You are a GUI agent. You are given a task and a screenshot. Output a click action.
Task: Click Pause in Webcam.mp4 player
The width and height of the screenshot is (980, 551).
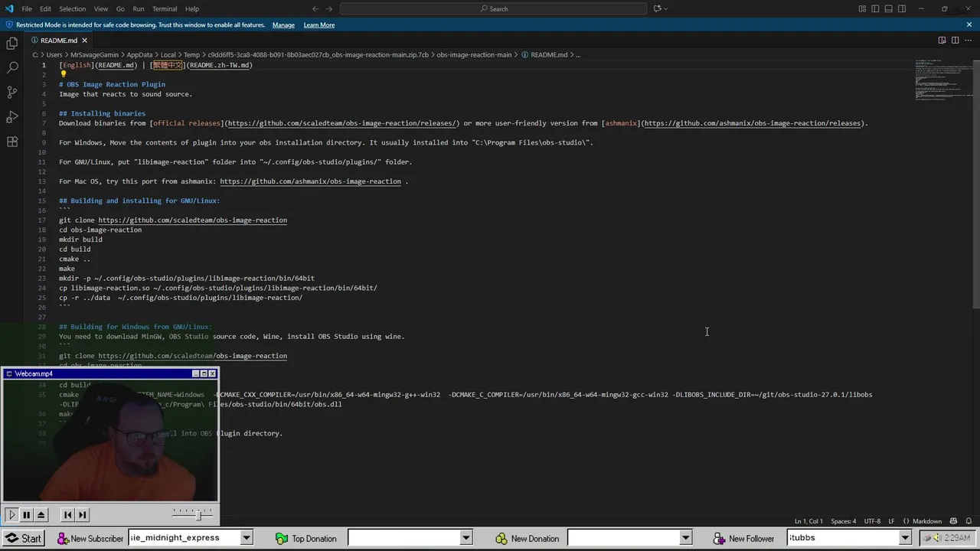[26, 515]
